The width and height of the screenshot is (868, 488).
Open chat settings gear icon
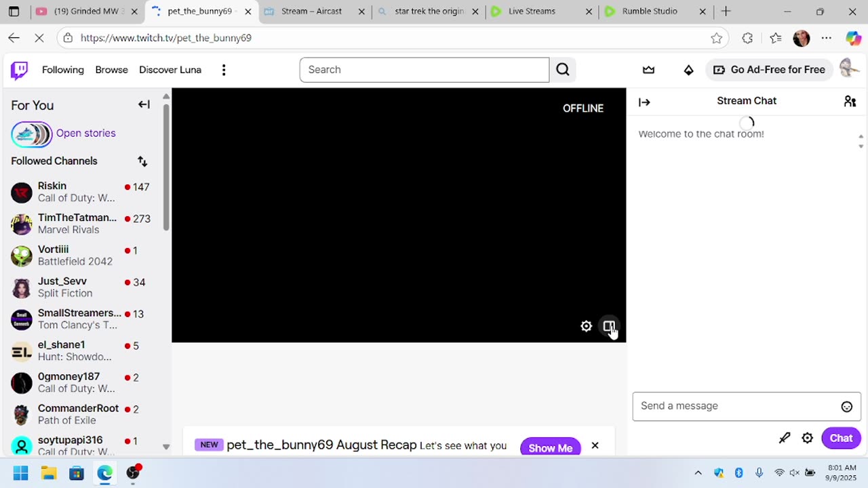(x=807, y=438)
